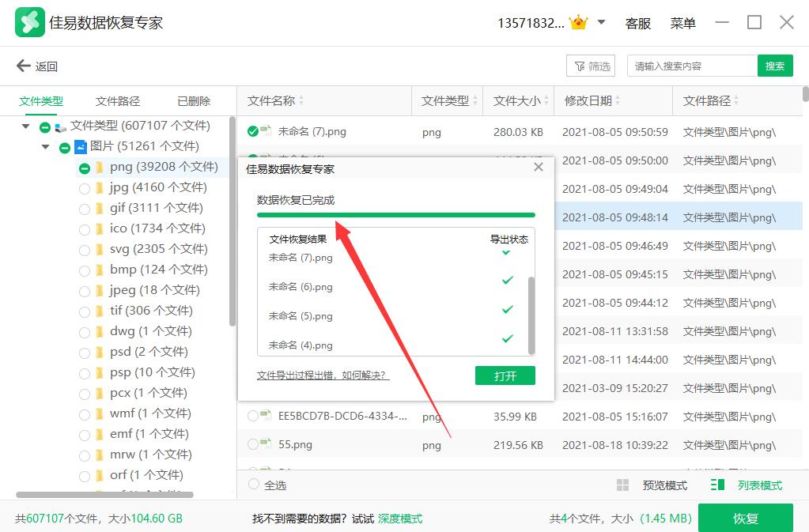Check the jpeg folder checkbox
The height and width of the screenshot is (532, 809).
[85, 292]
